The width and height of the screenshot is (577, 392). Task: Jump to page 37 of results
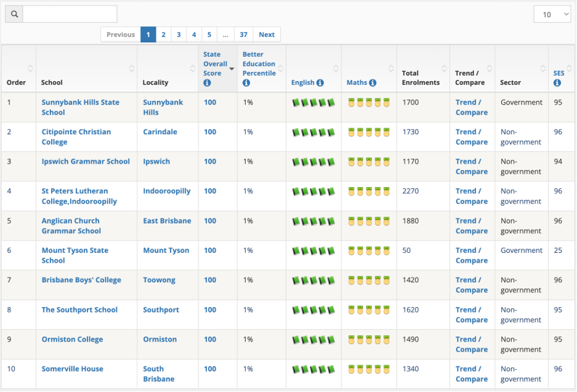(244, 34)
